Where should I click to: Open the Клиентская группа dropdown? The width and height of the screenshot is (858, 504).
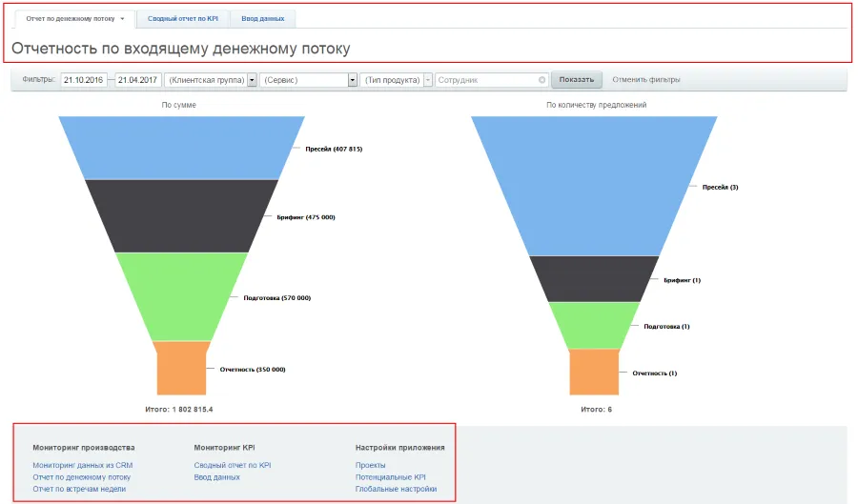click(x=252, y=80)
